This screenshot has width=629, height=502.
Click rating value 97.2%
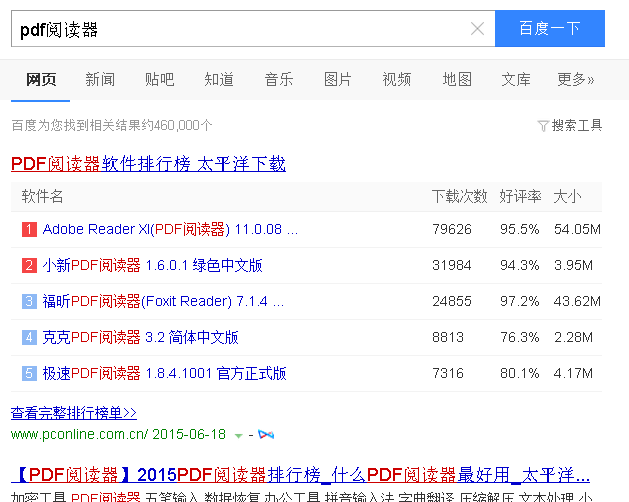tap(519, 301)
